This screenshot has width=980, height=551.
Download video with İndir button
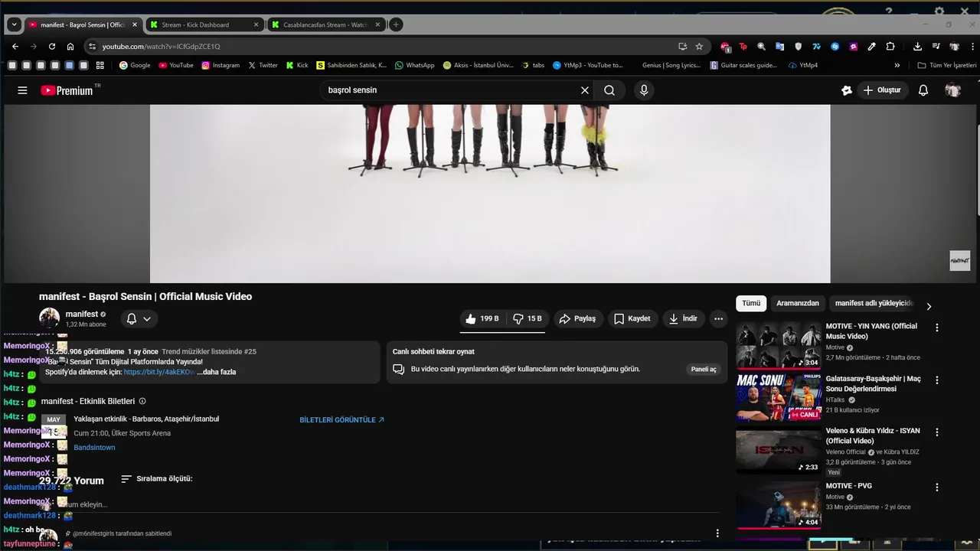click(683, 319)
